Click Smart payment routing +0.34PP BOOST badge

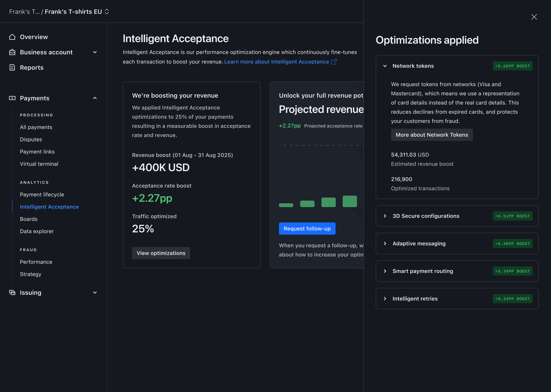pyautogui.click(x=512, y=271)
